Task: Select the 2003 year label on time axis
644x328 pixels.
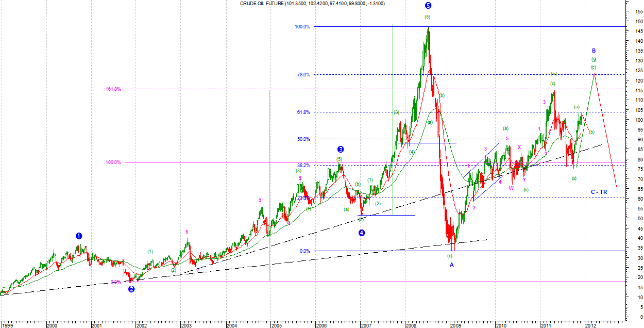Action: click(x=186, y=325)
